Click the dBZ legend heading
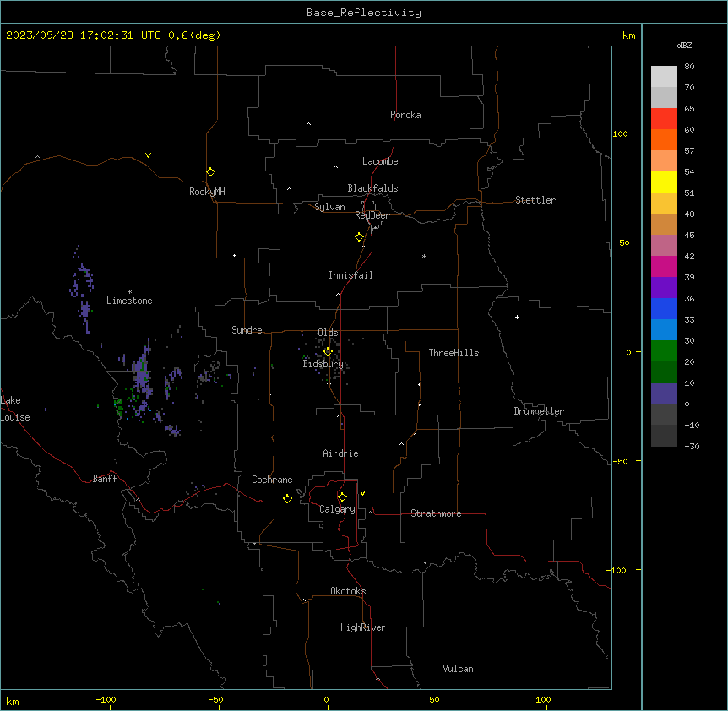The height and width of the screenshot is (711, 728). tap(684, 45)
